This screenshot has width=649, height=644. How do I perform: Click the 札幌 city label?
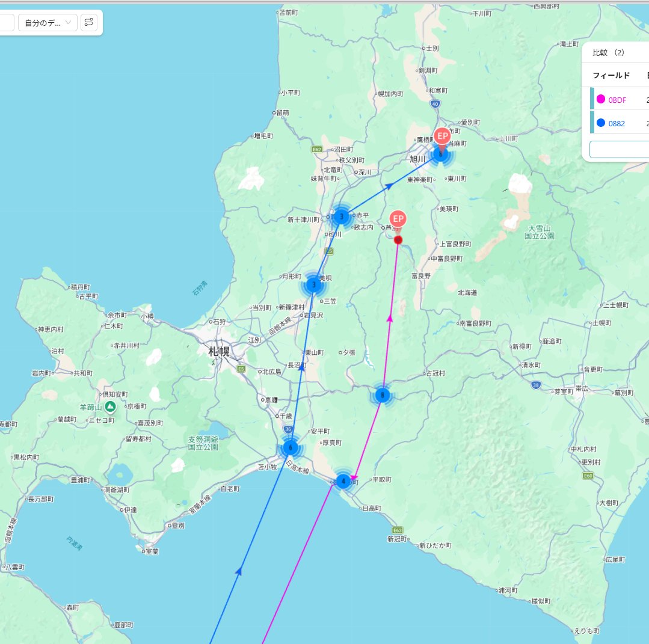click(x=219, y=351)
